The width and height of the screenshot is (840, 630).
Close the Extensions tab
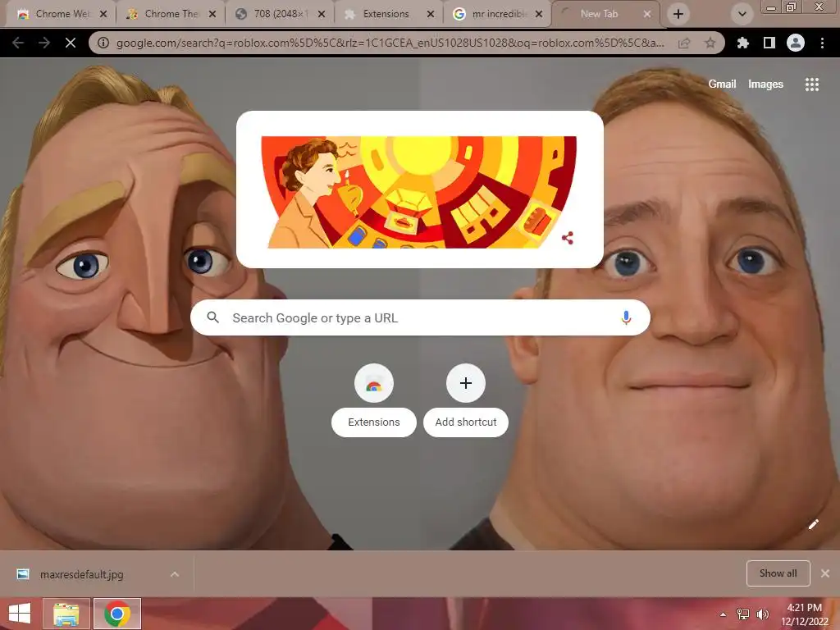[x=431, y=14]
